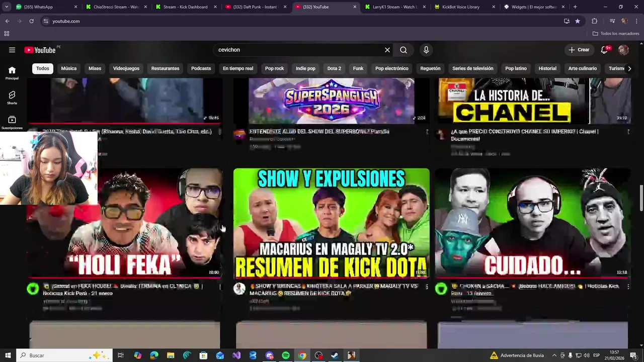Open Steam from the taskbar
The image size is (644, 362).
coord(335,355)
